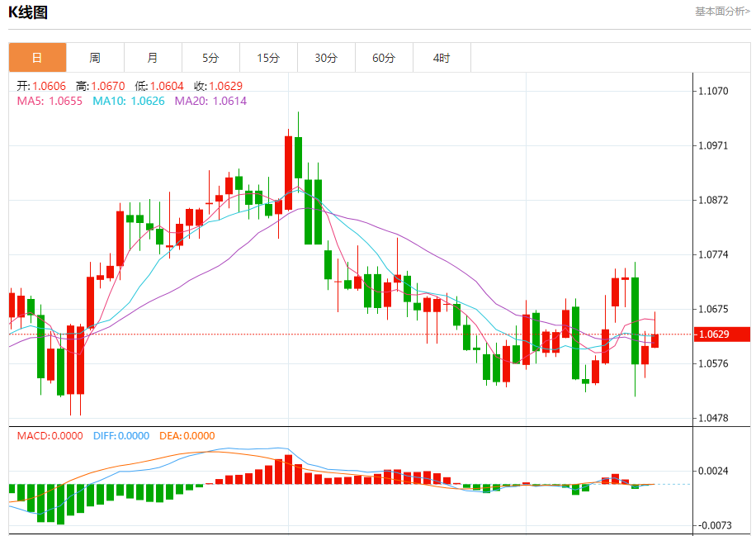Open the 30分 interval tab
This screenshot has height=536, width=756.
pyautogui.click(x=326, y=58)
